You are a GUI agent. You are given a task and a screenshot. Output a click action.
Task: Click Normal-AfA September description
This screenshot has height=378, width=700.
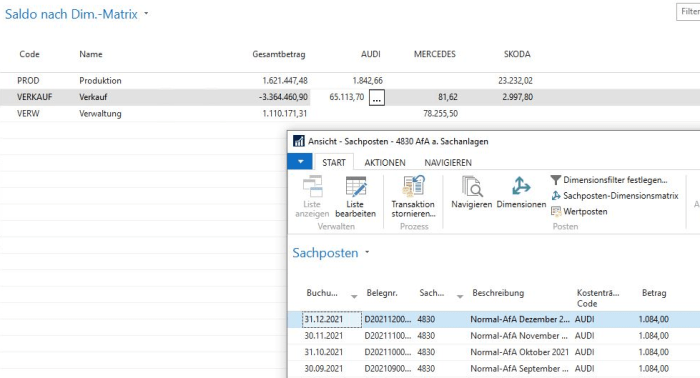tap(519, 369)
